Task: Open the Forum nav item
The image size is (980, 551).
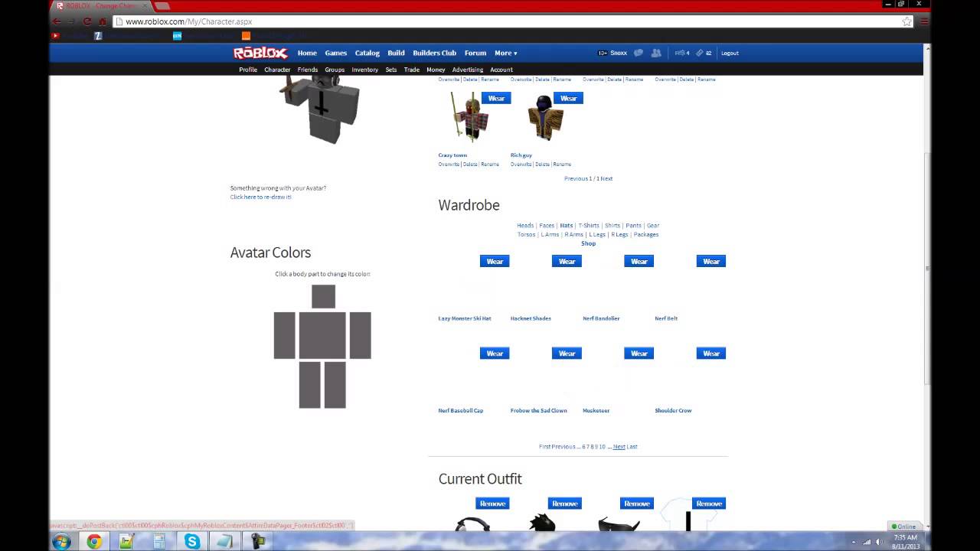Action: click(x=475, y=53)
